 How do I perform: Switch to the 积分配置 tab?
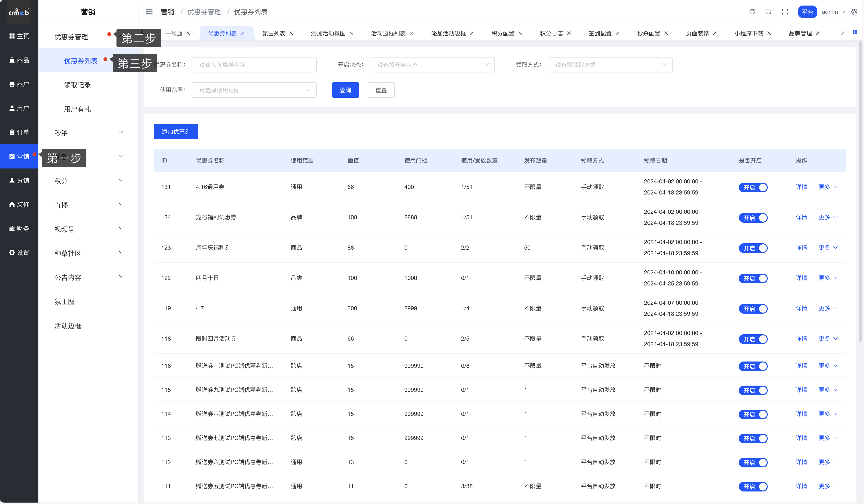pos(503,33)
